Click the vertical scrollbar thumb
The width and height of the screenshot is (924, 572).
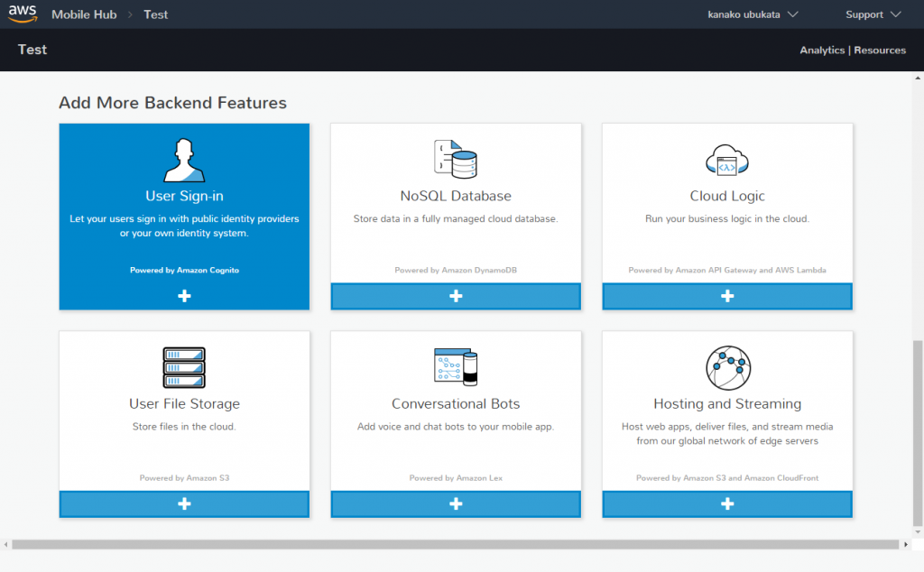click(918, 433)
